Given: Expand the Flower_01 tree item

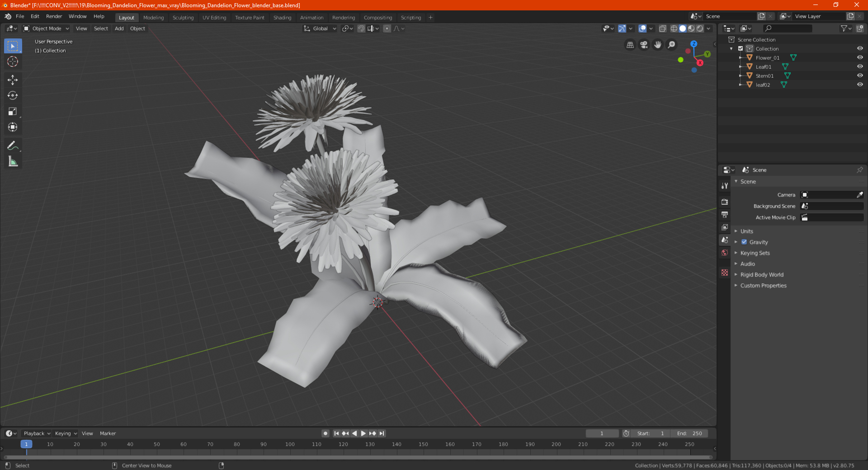Looking at the screenshot, I should click(x=741, y=57).
